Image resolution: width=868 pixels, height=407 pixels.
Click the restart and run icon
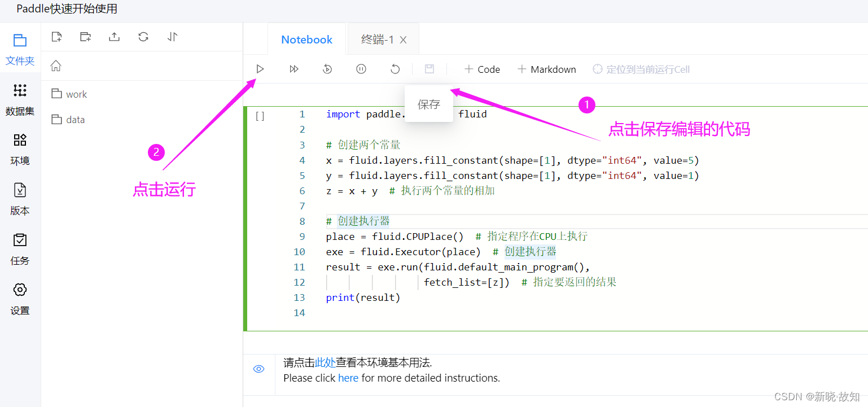[327, 69]
